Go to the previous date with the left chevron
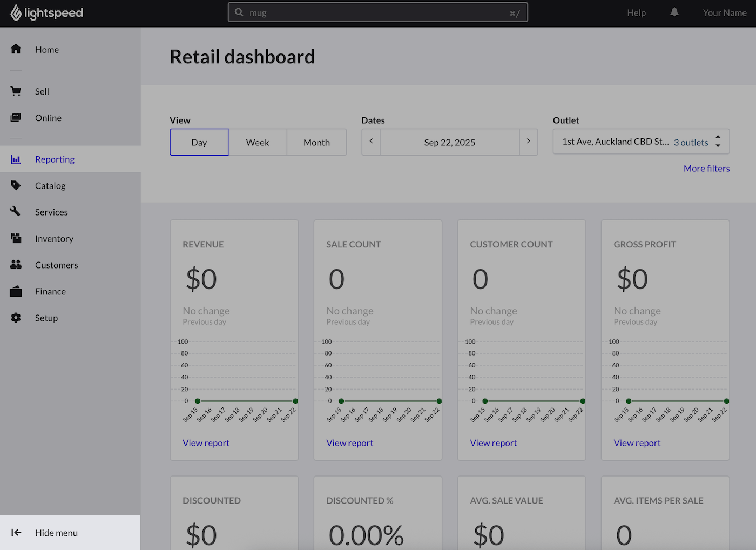Screen dimensions: 756x550 pos(370,142)
